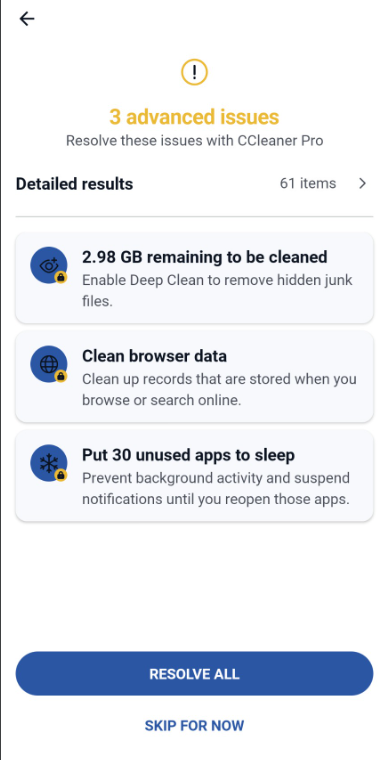
Task: Click the snowflake app sleep icon
Action: (49, 463)
